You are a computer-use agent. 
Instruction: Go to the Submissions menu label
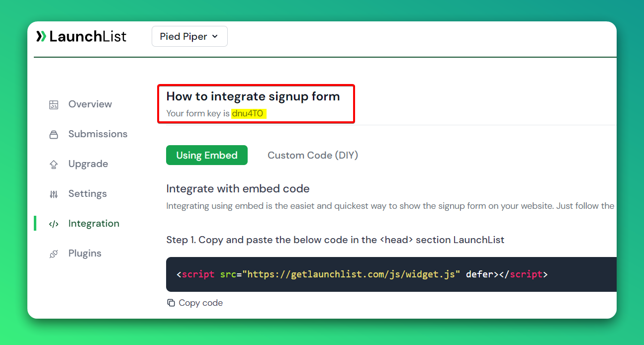98,134
